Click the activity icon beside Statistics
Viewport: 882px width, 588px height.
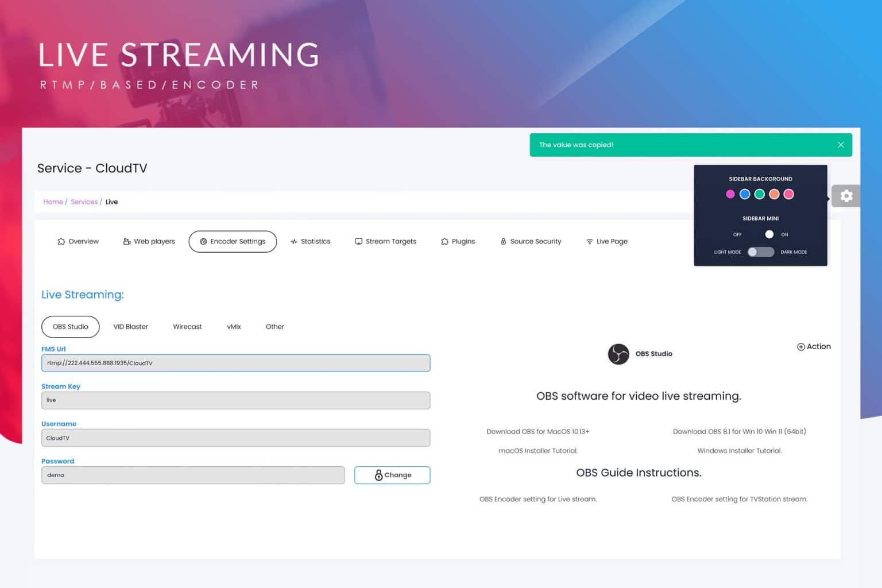click(x=294, y=241)
